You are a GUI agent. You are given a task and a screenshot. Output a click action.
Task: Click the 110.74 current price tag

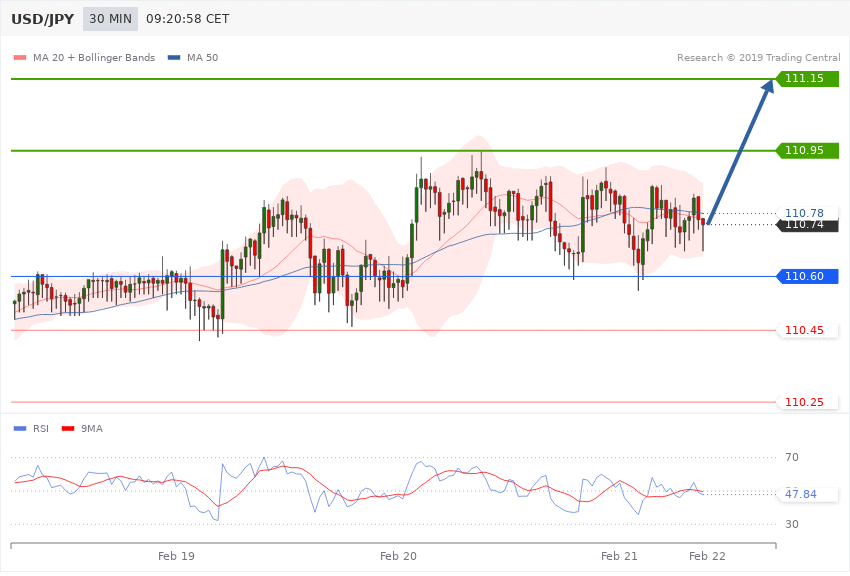point(808,225)
